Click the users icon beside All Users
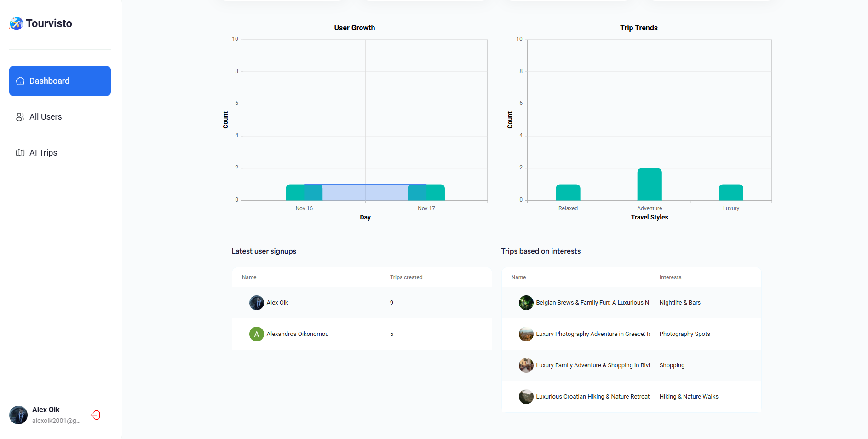Viewport: 868px width, 439px height. point(20,117)
